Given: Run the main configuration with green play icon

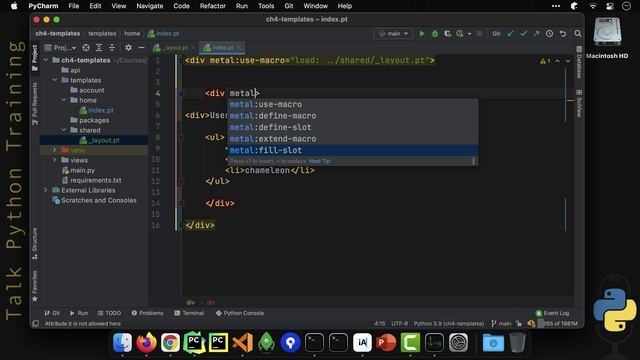Looking at the screenshot, I should pos(422,34).
